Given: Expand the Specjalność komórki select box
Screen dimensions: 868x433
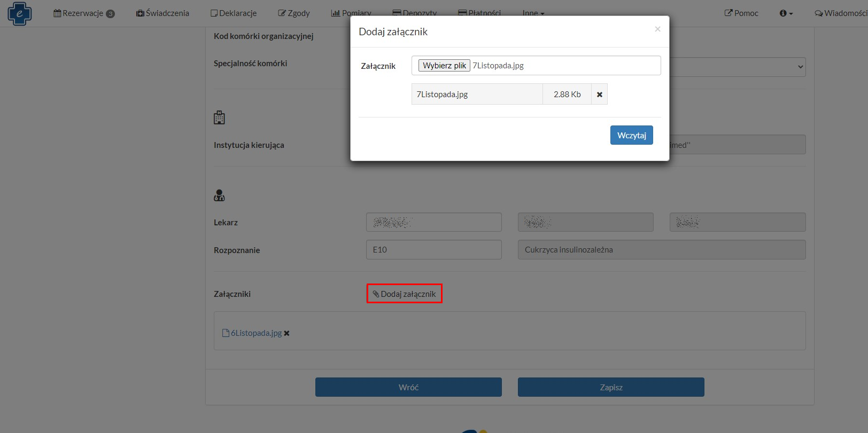Looking at the screenshot, I should 738,67.
